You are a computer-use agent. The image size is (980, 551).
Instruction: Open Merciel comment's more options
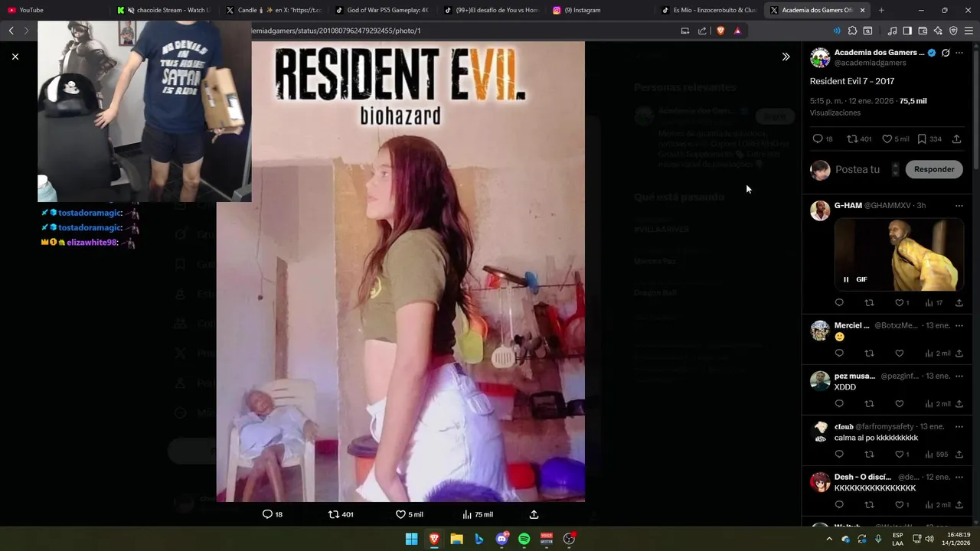pos(959,325)
